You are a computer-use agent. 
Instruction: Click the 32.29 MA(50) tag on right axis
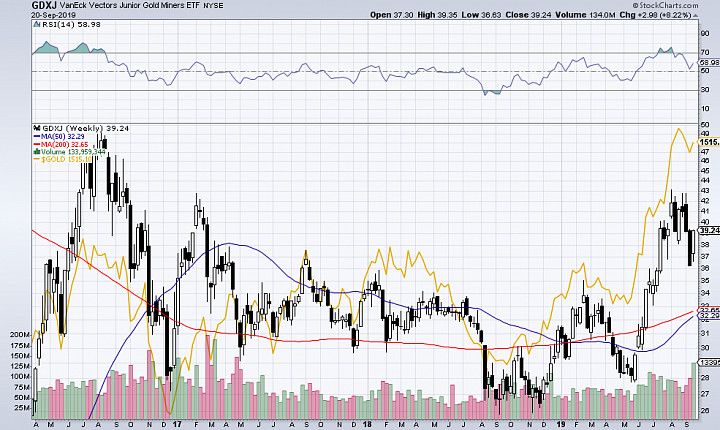click(x=709, y=316)
